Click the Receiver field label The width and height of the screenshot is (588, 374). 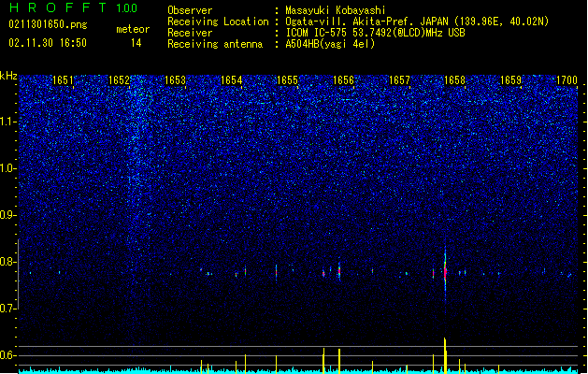(x=190, y=33)
